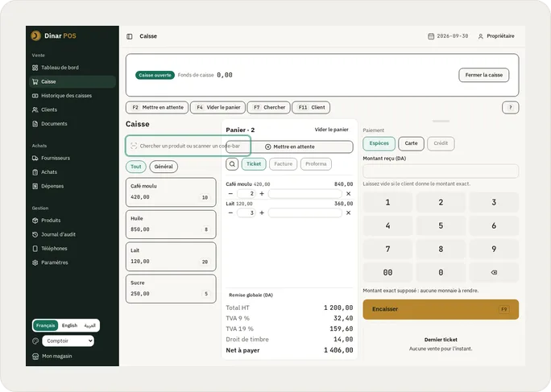Open the Comptoir theme dropdown
This screenshot has width=551, height=392.
coord(68,340)
